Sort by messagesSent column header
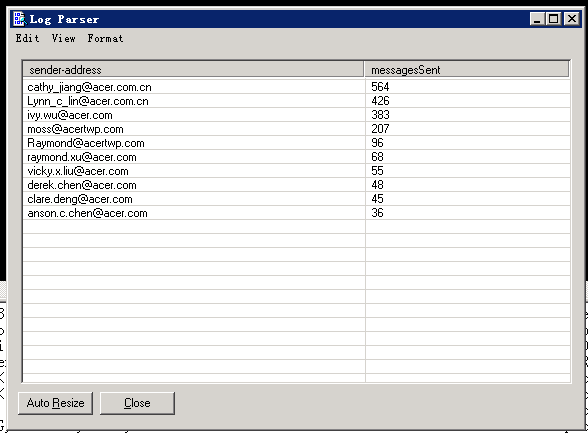 (467, 70)
